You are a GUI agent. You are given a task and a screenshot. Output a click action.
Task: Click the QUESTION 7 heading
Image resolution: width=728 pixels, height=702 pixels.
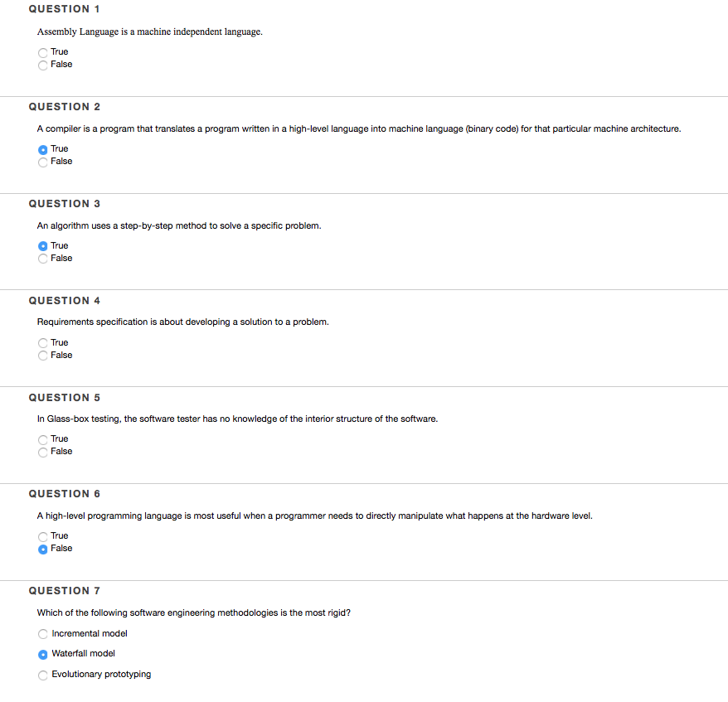64,591
